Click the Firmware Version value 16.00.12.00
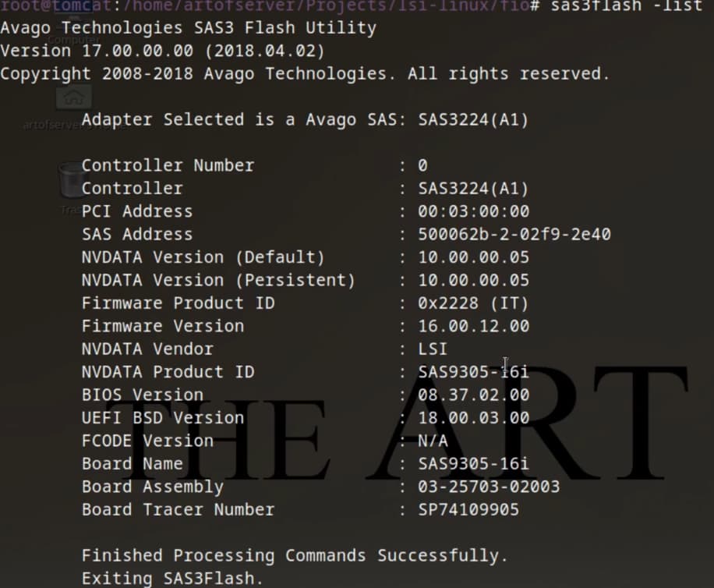The width and height of the screenshot is (714, 588). click(473, 326)
